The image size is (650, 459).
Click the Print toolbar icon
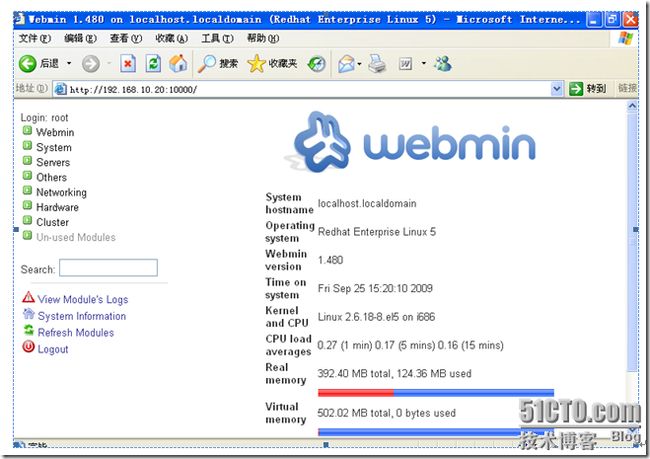pos(377,63)
